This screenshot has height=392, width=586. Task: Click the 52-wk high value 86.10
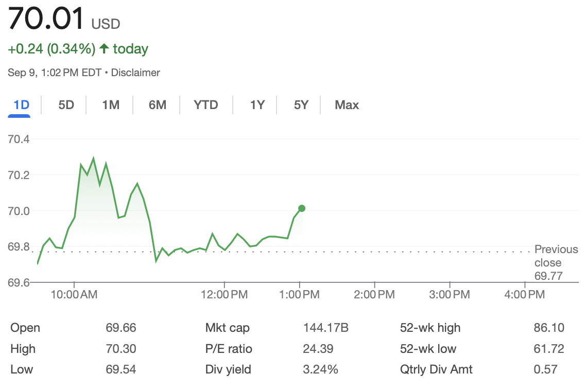550,328
